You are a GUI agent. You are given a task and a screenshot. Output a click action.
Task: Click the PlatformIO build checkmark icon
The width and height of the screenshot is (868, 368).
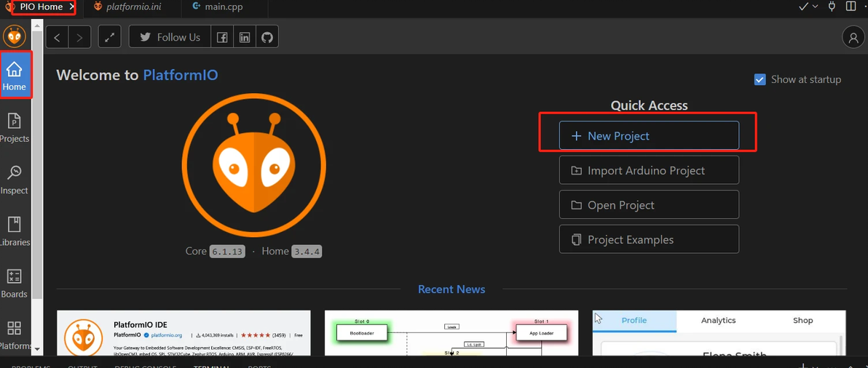tap(805, 7)
